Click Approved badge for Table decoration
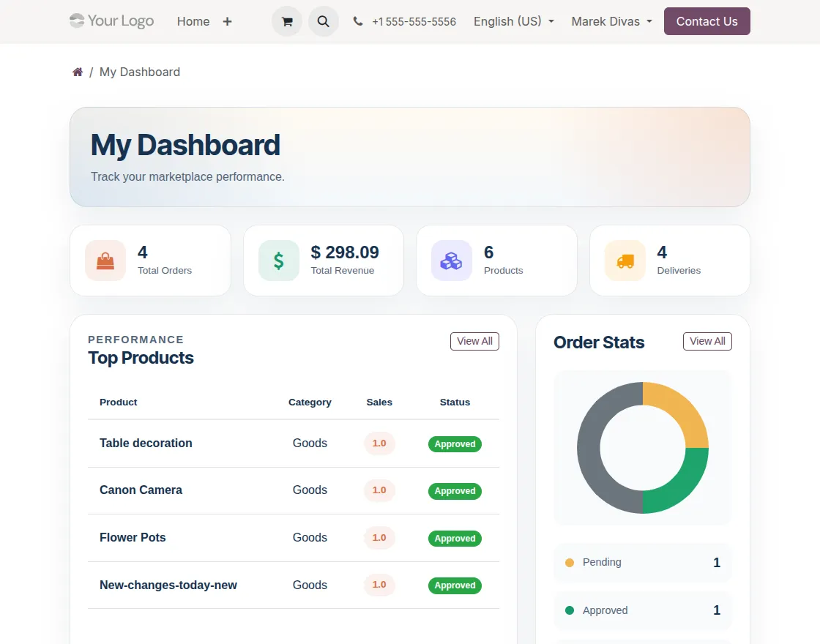Image resolution: width=820 pixels, height=644 pixels. (455, 443)
